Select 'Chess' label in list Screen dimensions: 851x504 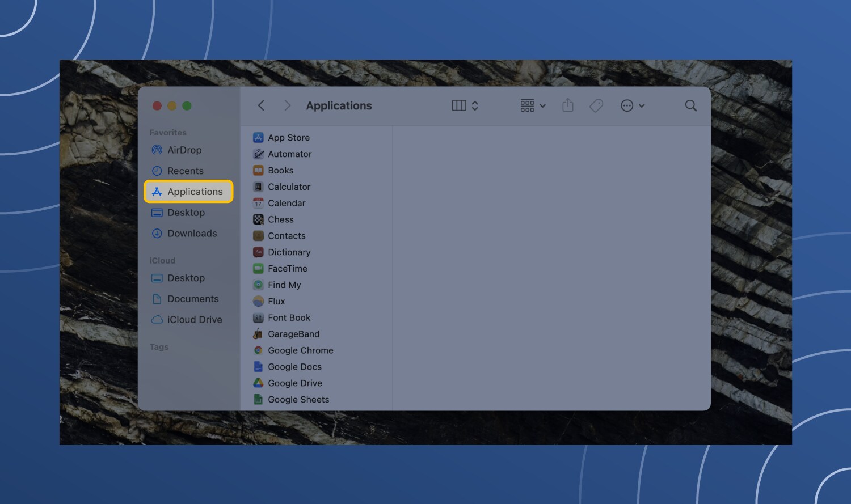281,219
